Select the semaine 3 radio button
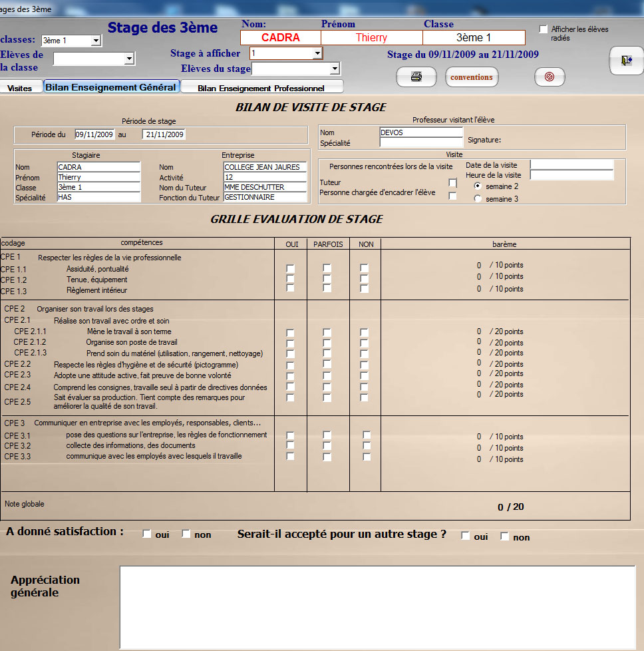Image resolution: width=644 pixels, height=651 pixels. click(x=478, y=198)
